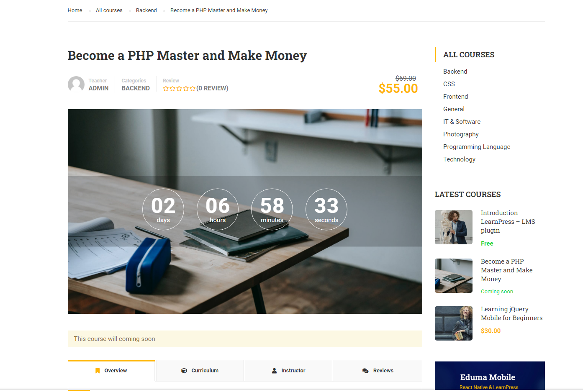Click the Eduma Mobile banner

490,376
